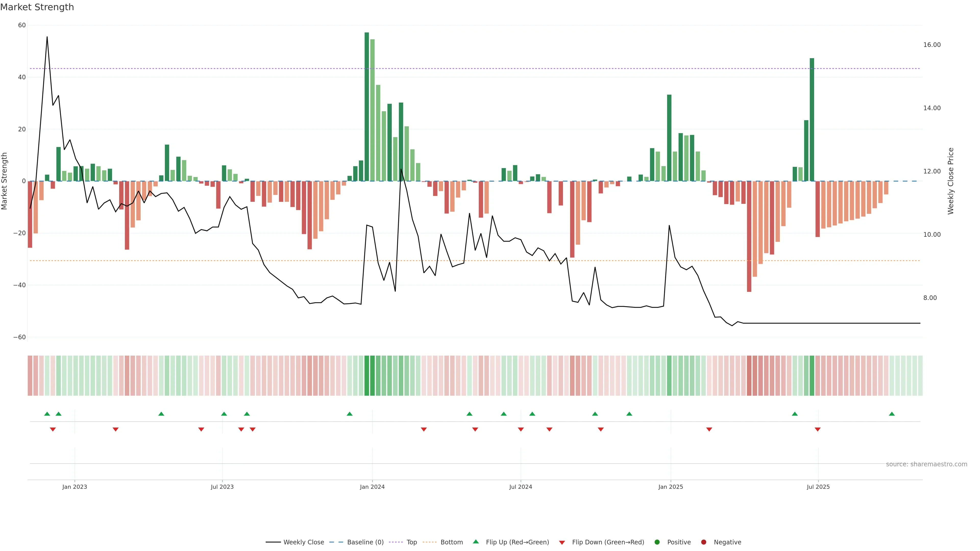Click the Positive green circle legend icon

(657, 542)
